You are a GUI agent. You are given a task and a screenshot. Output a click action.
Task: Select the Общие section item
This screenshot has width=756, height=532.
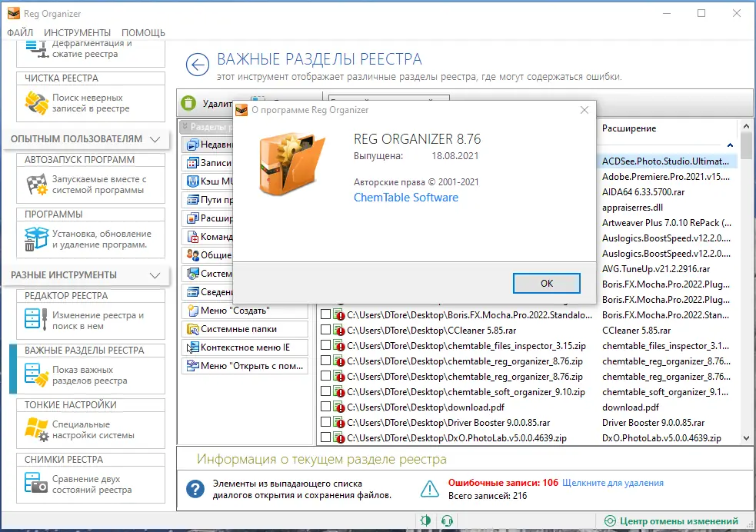point(208,255)
